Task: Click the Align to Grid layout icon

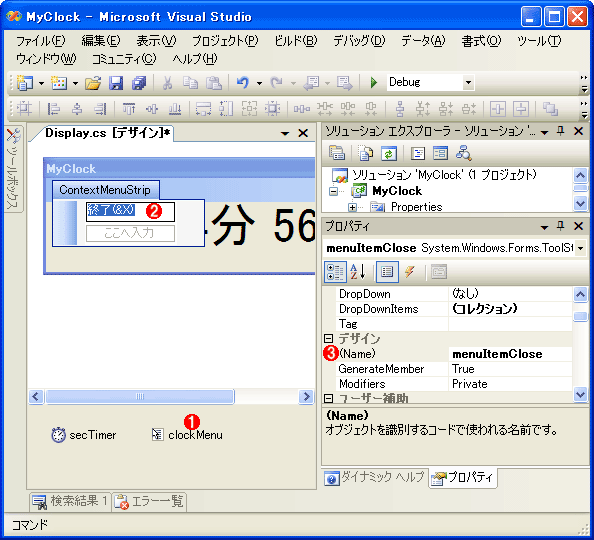Action: 25,109
